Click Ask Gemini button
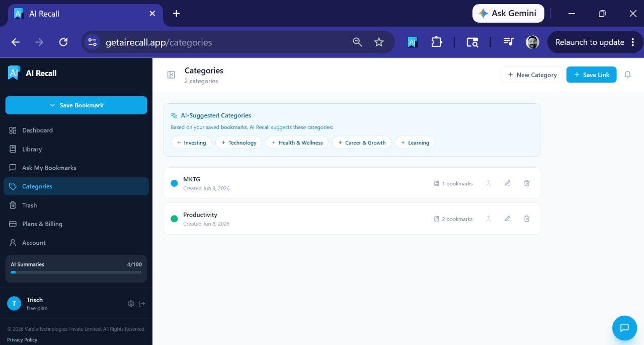Image resolution: width=644 pixels, height=345 pixels. 508,14
